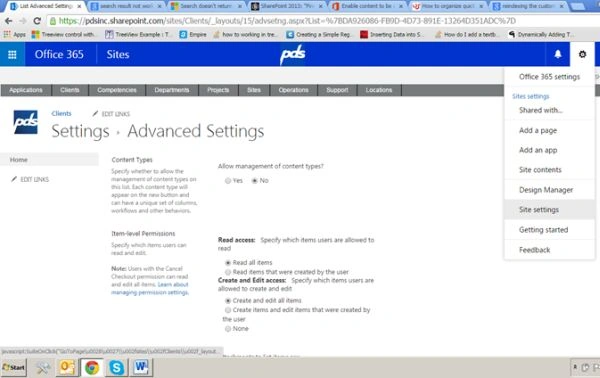Open Skype from the taskbar
This screenshot has height=378, width=600.
116,367
